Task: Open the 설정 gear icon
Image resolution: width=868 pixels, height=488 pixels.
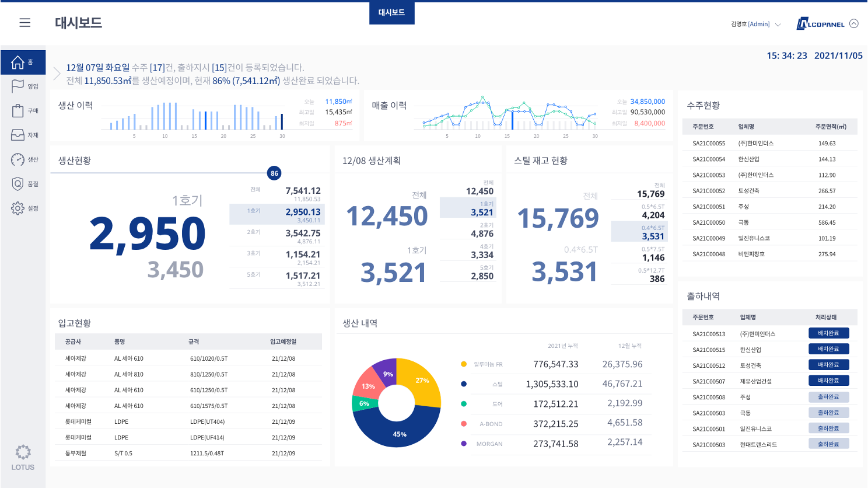Action: coord(18,208)
